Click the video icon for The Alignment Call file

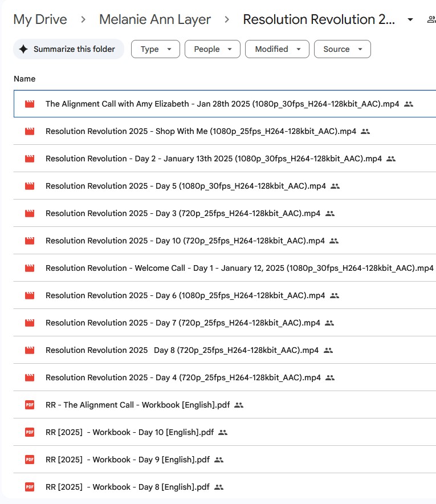pos(30,104)
